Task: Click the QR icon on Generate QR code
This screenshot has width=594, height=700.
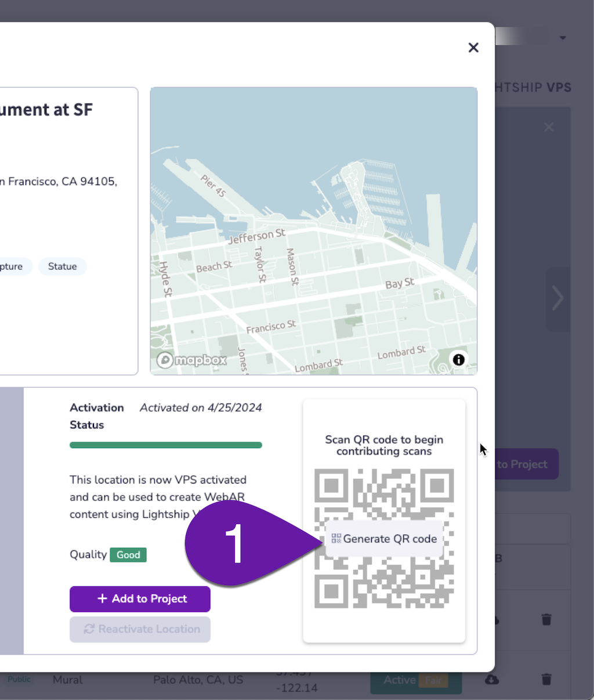Action: point(336,539)
